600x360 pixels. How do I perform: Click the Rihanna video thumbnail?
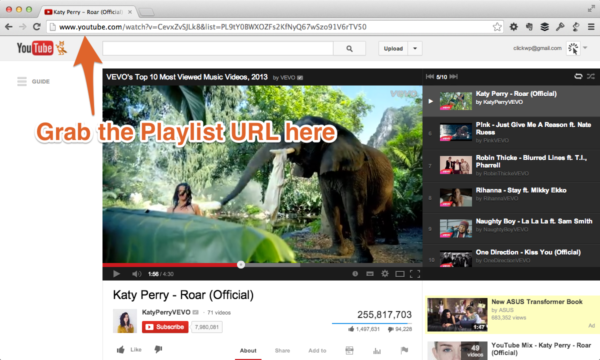tap(456, 197)
